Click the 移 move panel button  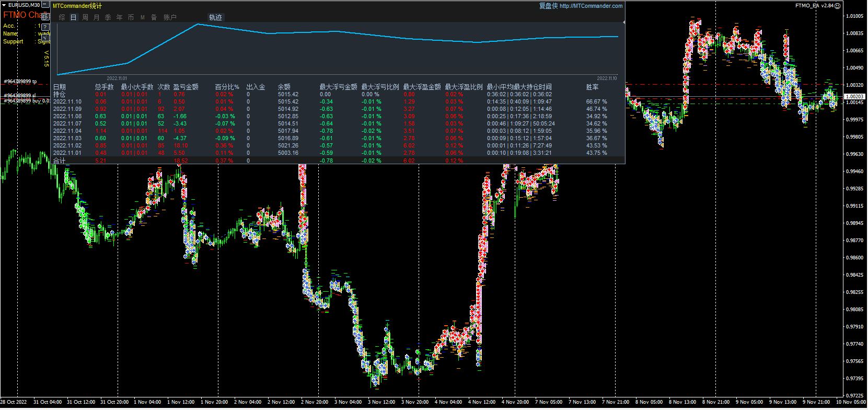(46, 17)
